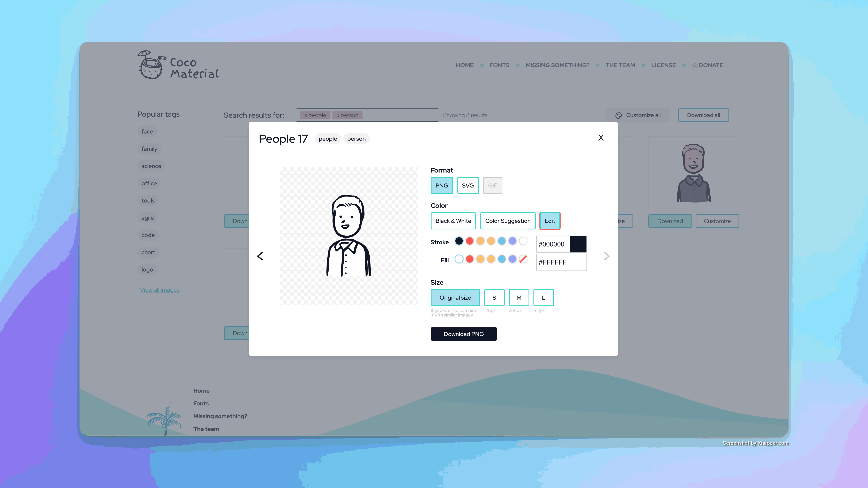Click Download PNG button

click(x=464, y=334)
